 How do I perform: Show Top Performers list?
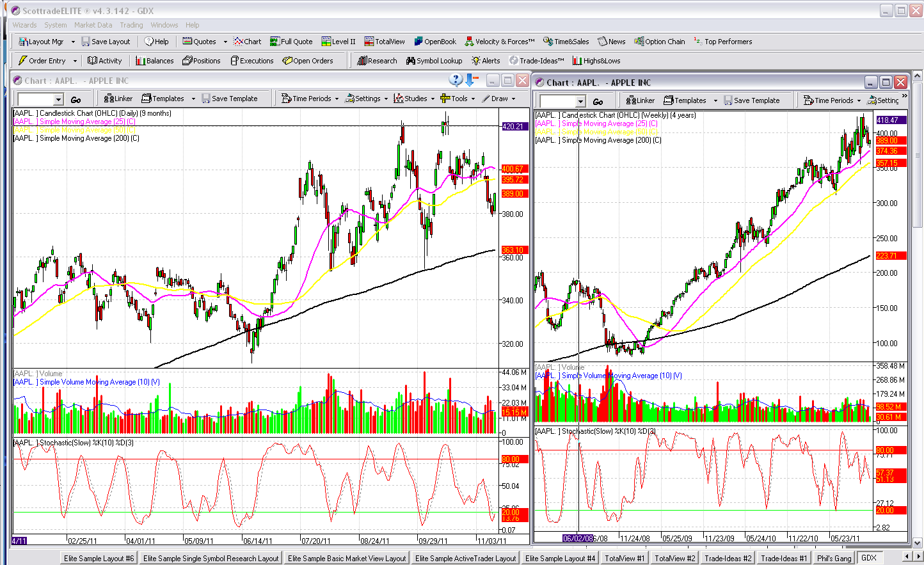tap(723, 42)
